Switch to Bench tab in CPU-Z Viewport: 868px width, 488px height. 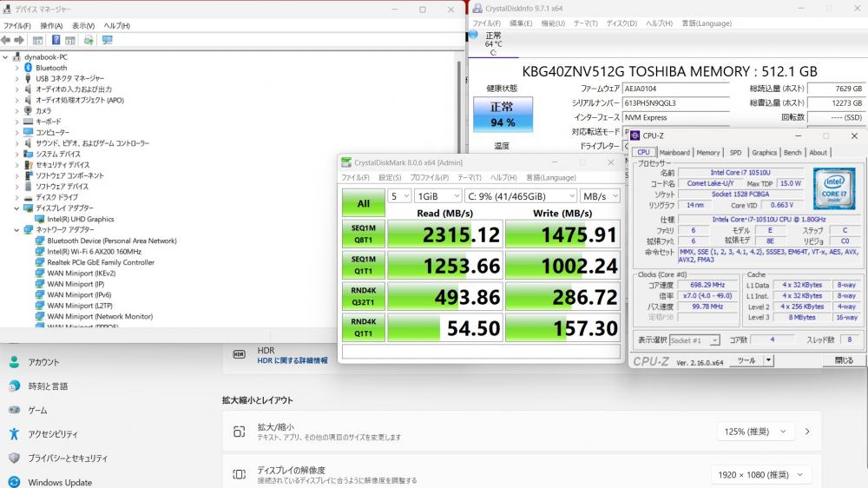coord(792,152)
